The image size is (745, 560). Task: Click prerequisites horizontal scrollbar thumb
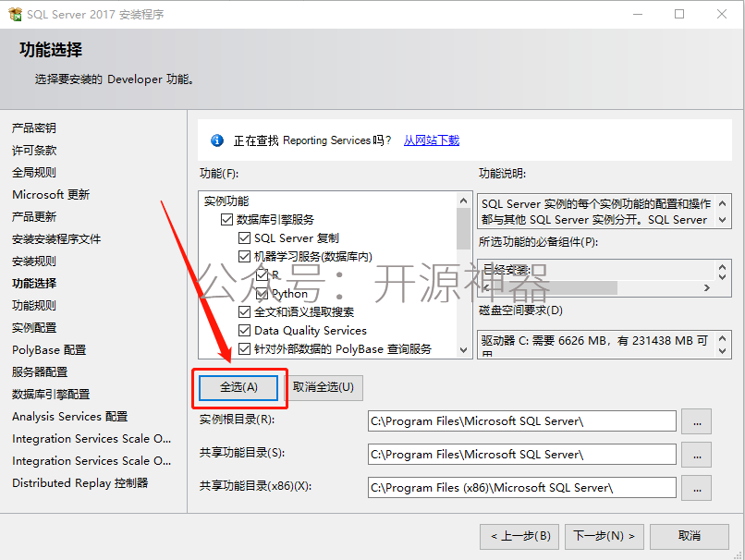554,287
